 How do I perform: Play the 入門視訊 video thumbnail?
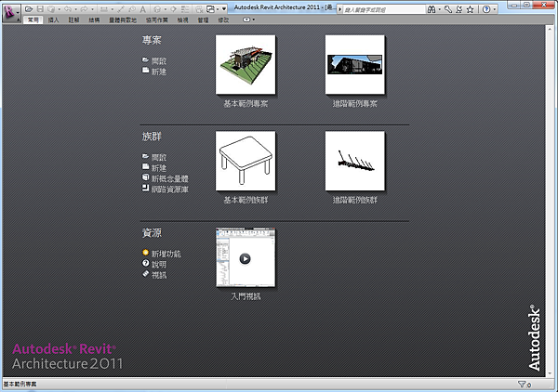[246, 258]
